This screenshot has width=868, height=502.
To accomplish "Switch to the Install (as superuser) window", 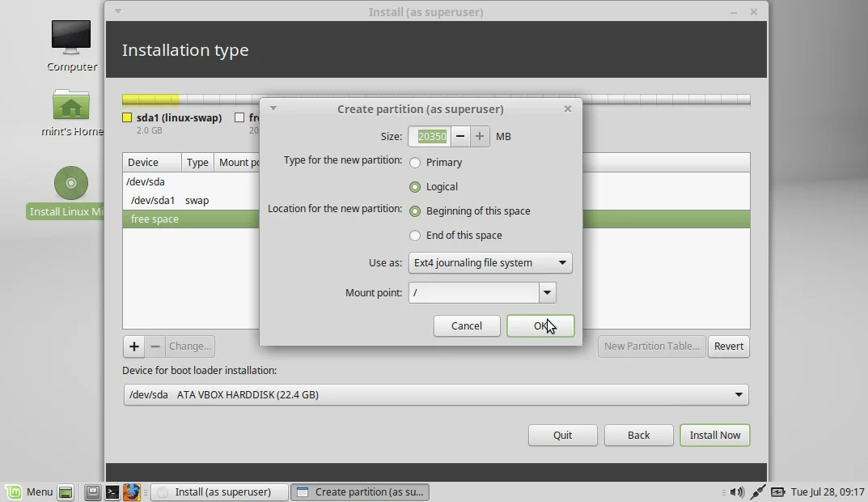I will 218,491.
